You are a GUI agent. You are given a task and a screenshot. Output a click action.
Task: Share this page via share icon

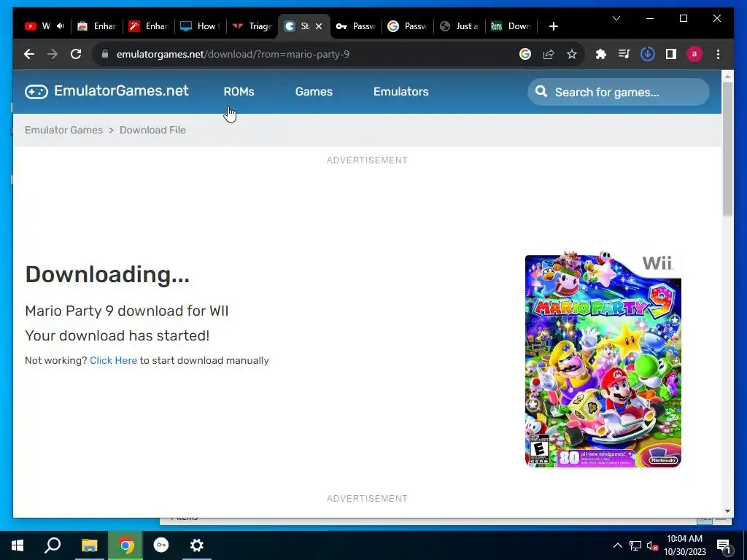[x=549, y=54]
